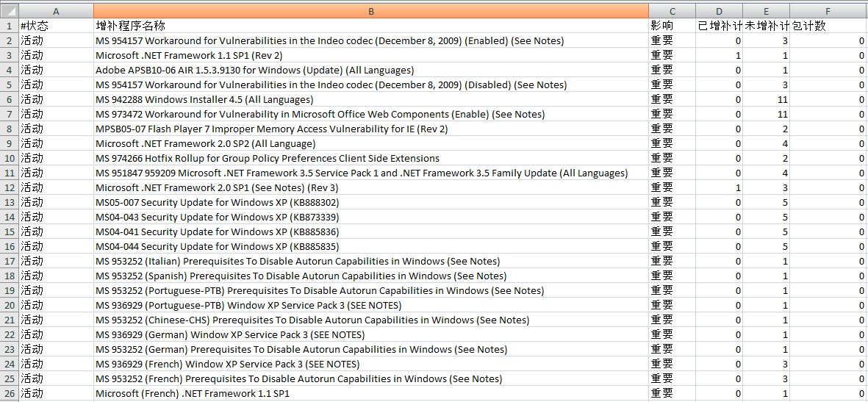Click value 1 in column D of row 12
The height and width of the screenshot is (402, 868).
pyautogui.click(x=719, y=187)
